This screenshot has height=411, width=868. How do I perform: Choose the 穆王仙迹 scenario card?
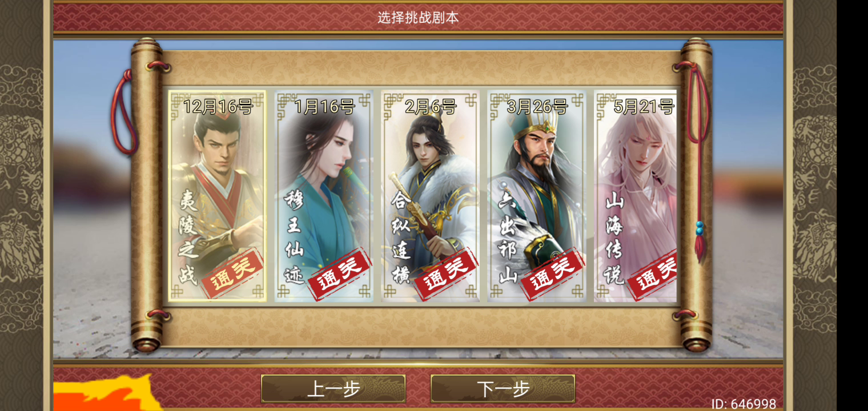pos(324,196)
